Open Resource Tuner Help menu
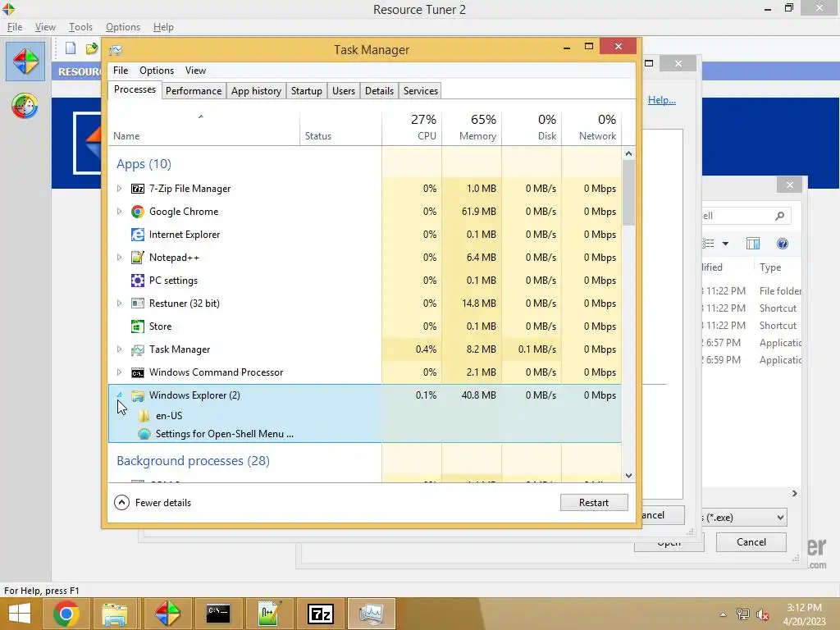840x630 pixels. [163, 27]
